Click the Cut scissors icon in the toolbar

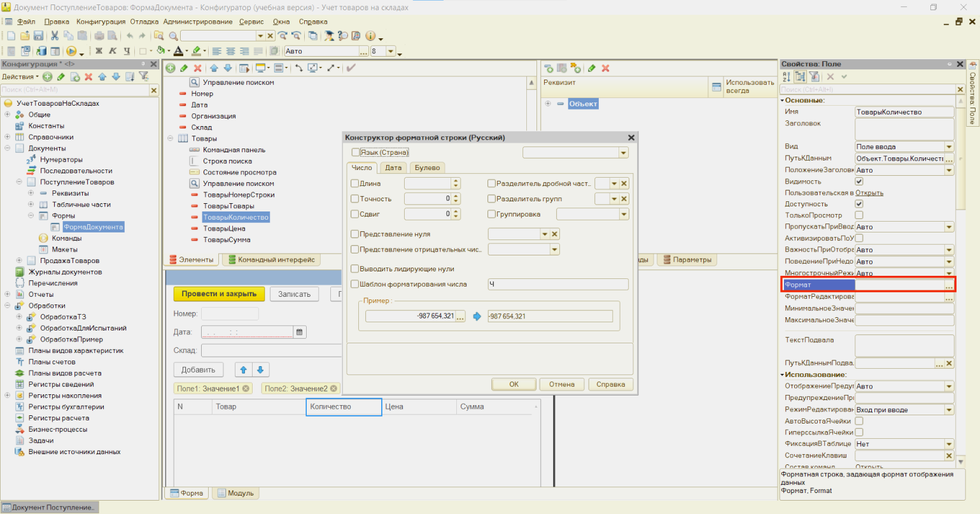[55, 36]
